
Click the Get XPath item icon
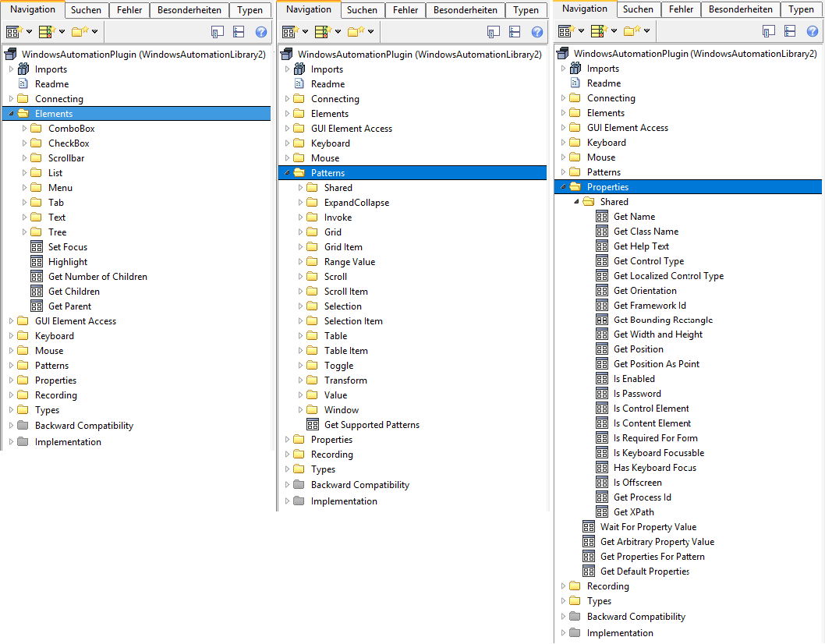(602, 512)
